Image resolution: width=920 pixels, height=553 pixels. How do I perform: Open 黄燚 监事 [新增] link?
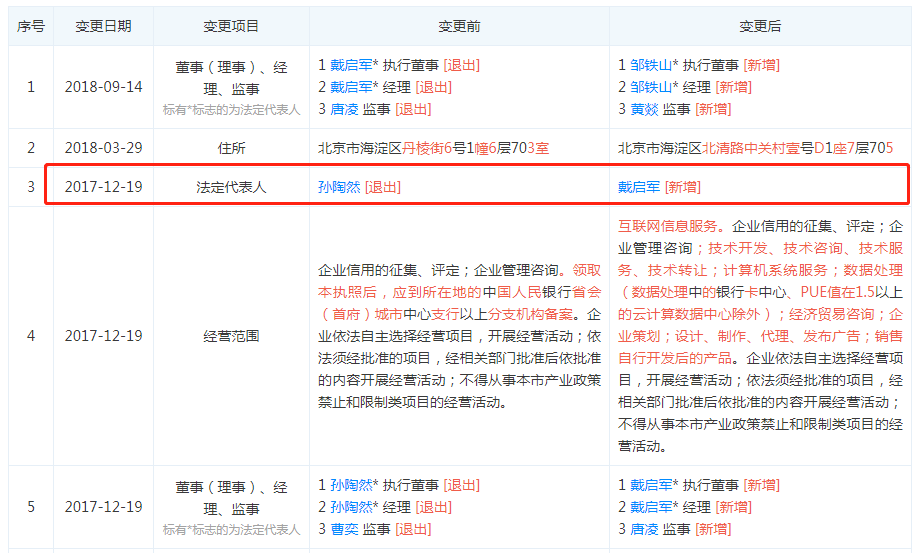pyautogui.click(x=644, y=109)
